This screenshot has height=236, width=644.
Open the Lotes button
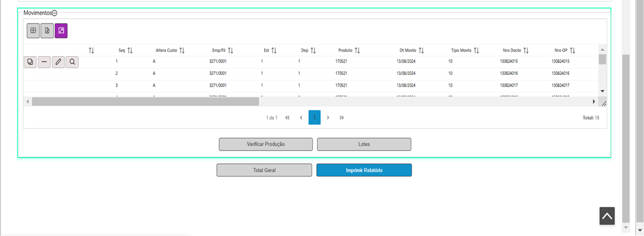(x=364, y=145)
